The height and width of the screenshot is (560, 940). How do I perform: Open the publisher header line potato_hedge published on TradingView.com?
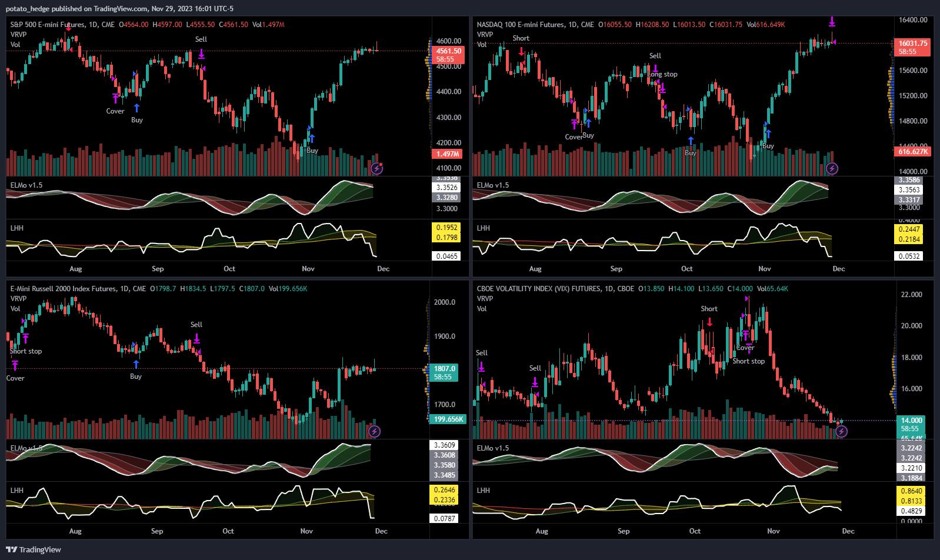tap(119, 9)
